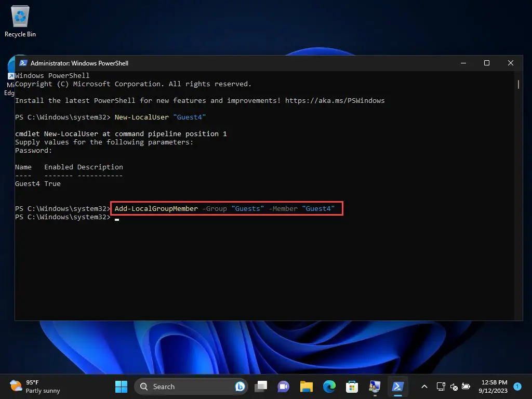The height and width of the screenshot is (399, 532).
Task: Close the Administrator PowerShell window
Action: point(510,63)
